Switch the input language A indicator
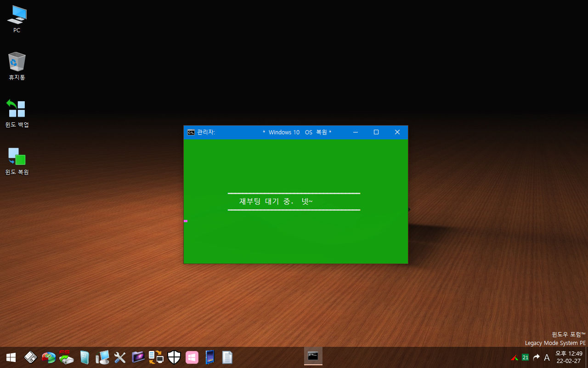 (547, 357)
